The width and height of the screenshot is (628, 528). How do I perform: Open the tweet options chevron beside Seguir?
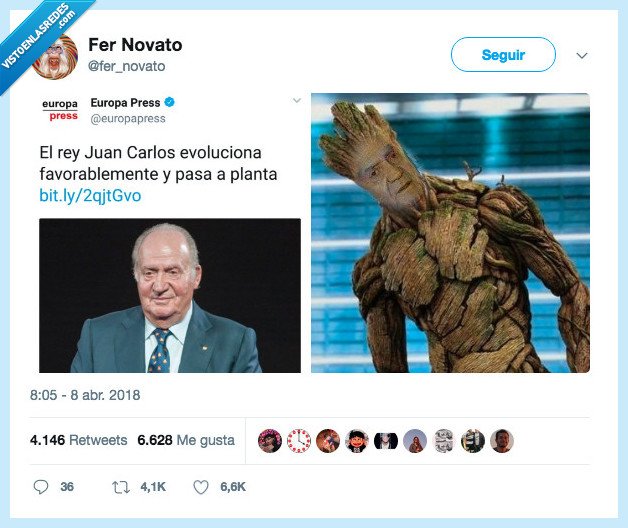(582, 55)
